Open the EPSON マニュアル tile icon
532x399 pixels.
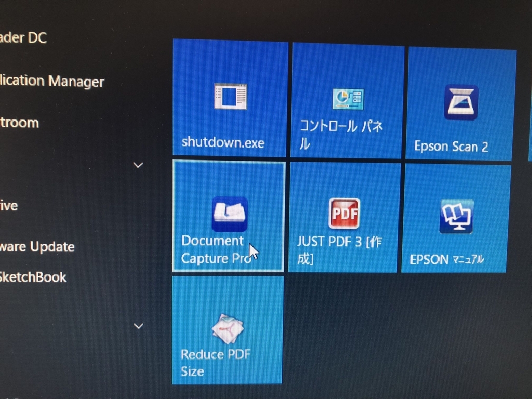[x=456, y=217]
